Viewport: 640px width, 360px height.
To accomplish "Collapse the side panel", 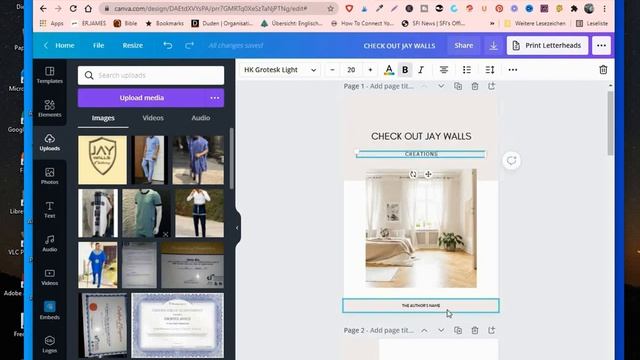I will (x=237, y=228).
